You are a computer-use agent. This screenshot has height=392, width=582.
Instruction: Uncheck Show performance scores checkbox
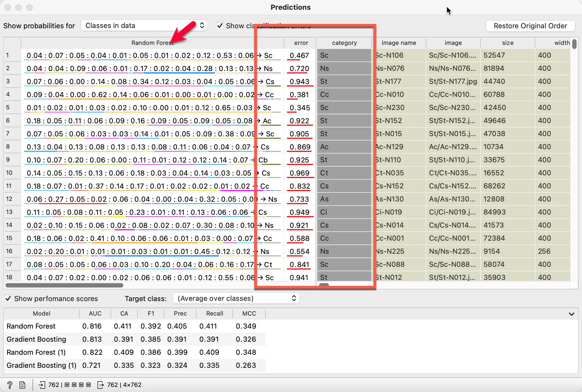pyautogui.click(x=8, y=298)
